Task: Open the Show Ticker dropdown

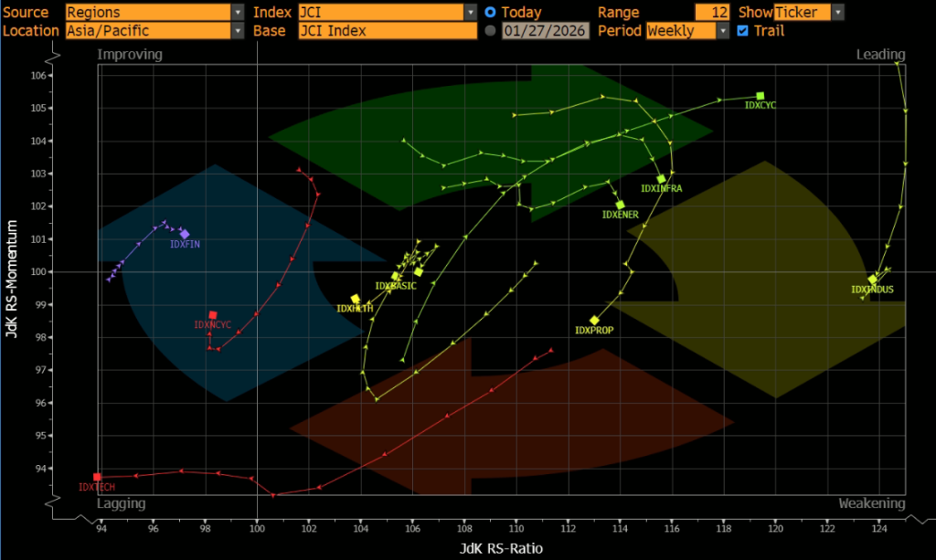Action: 837,13
